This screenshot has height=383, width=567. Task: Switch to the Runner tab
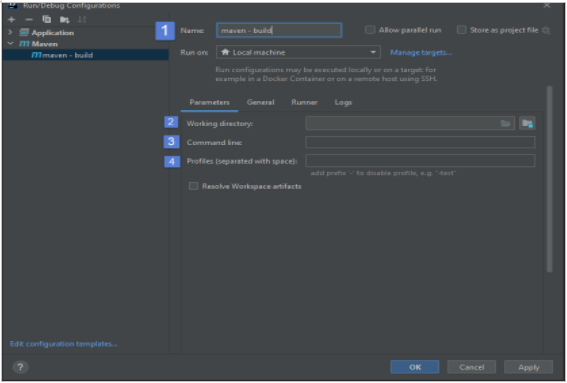(x=304, y=102)
